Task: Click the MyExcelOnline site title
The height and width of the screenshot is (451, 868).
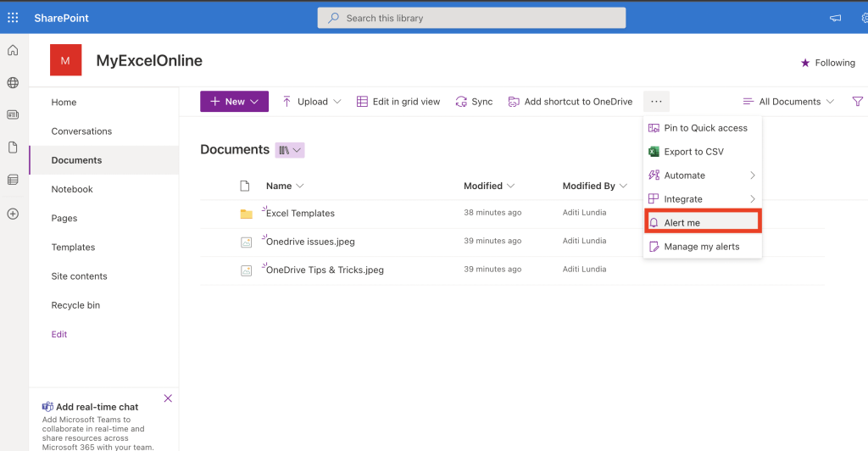Action: coord(149,60)
